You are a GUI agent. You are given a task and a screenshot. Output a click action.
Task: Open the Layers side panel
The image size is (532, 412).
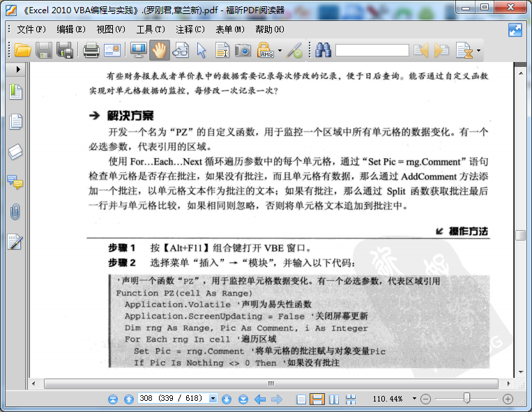15,152
